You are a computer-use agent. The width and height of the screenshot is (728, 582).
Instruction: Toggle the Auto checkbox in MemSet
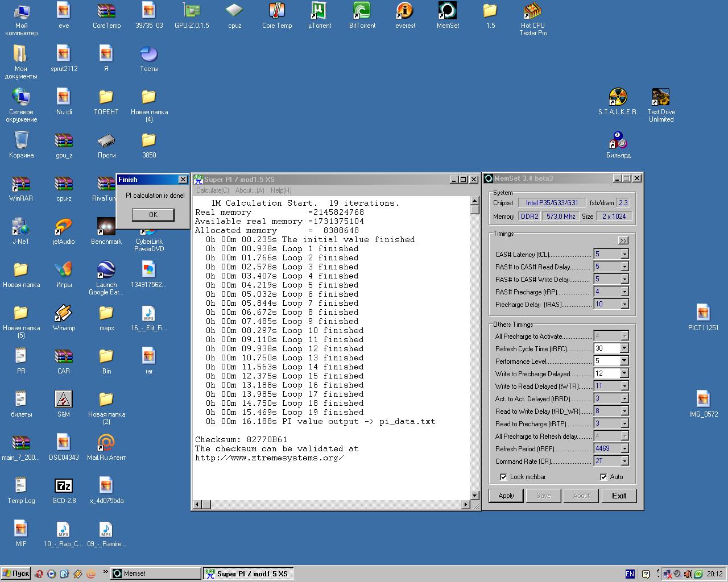click(x=603, y=477)
